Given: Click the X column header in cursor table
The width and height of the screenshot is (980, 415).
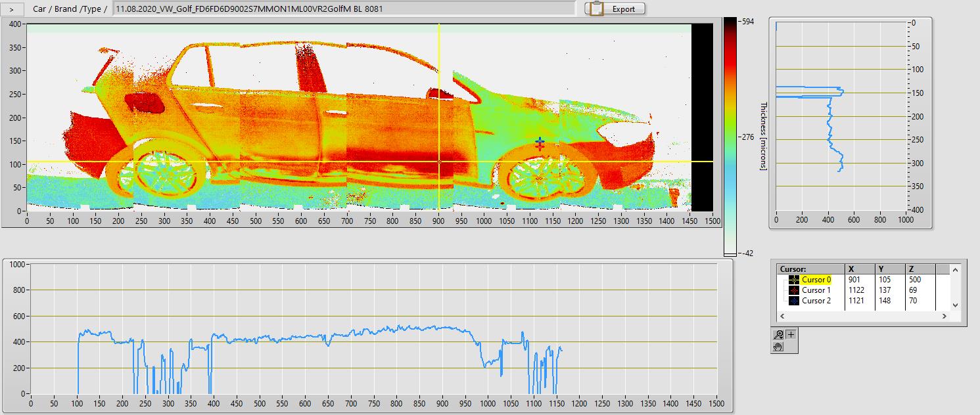Looking at the screenshot, I should [x=860, y=269].
